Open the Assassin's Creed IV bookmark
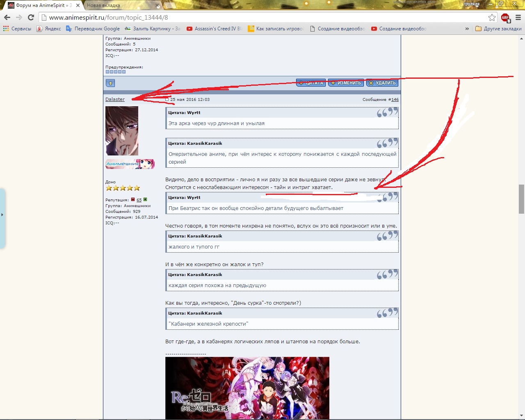This screenshot has width=525, height=420. [x=214, y=29]
